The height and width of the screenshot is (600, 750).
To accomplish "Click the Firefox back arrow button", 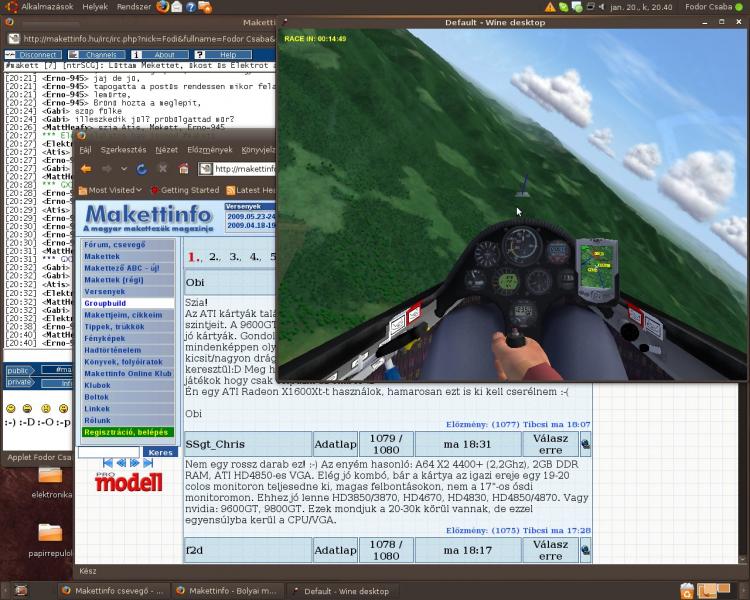I will (x=86, y=169).
